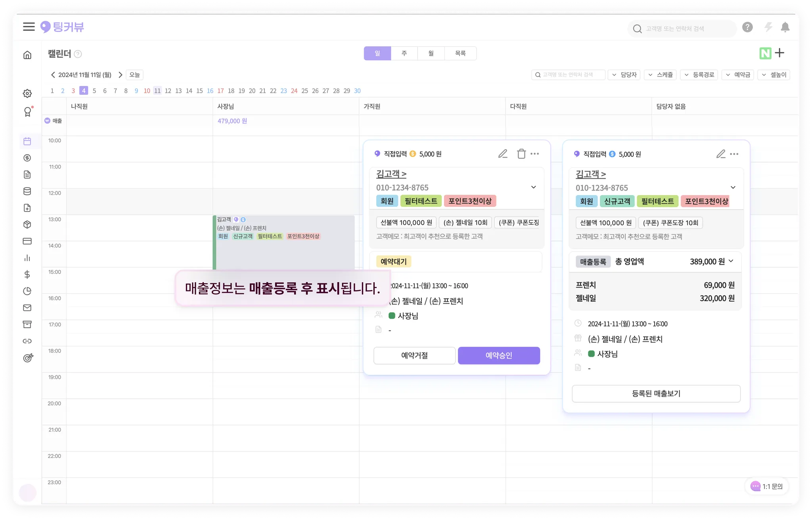The height and width of the screenshot is (520, 812).
Task: Click the 등록된 매출보기 button
Action: click(x=656, y=394)
